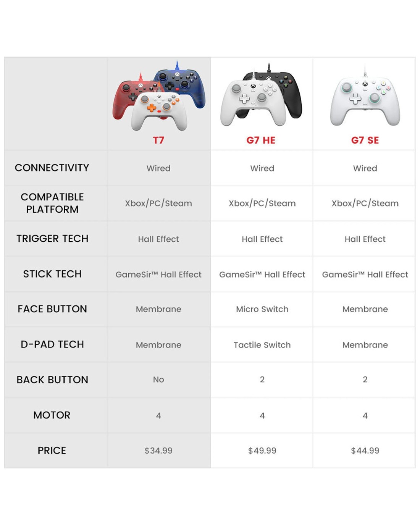
Task: Click the black G7 HE controller image
Action: (x=288, y=90)
